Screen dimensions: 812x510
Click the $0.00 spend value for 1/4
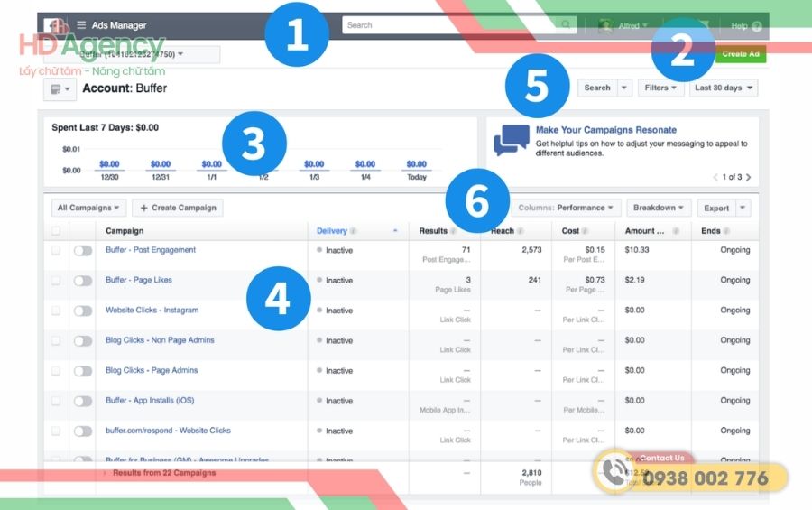[365, 164]
